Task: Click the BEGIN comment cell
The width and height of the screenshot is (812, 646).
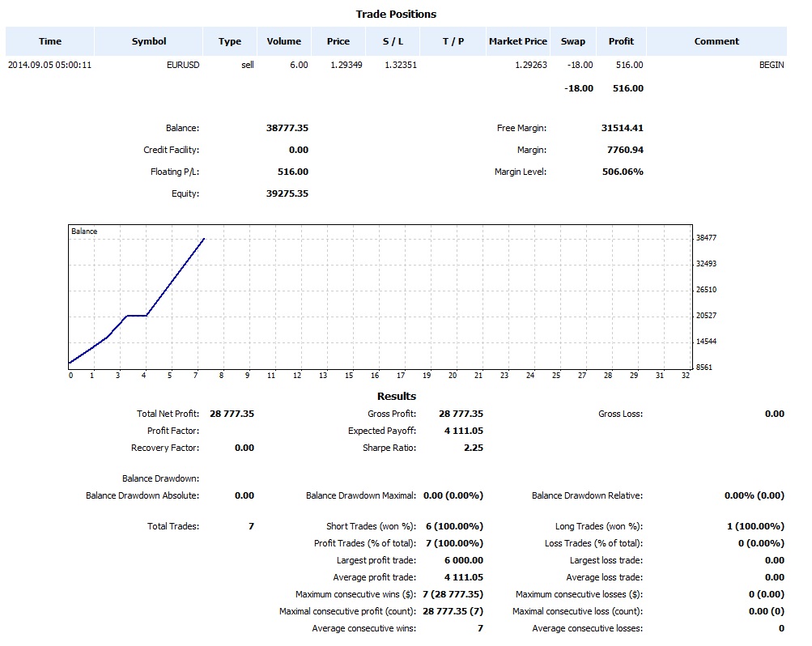Action: [772, 65]
